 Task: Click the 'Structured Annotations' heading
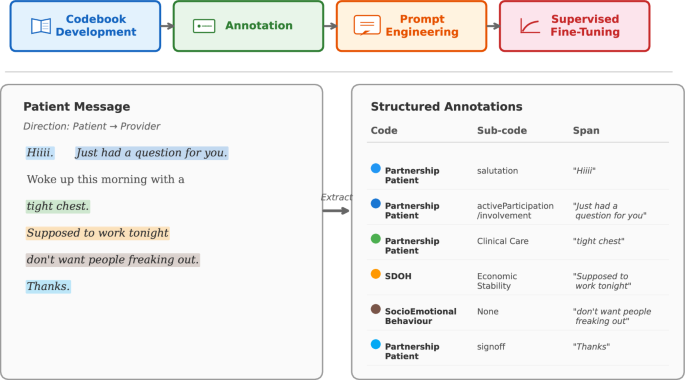[446, 107]
